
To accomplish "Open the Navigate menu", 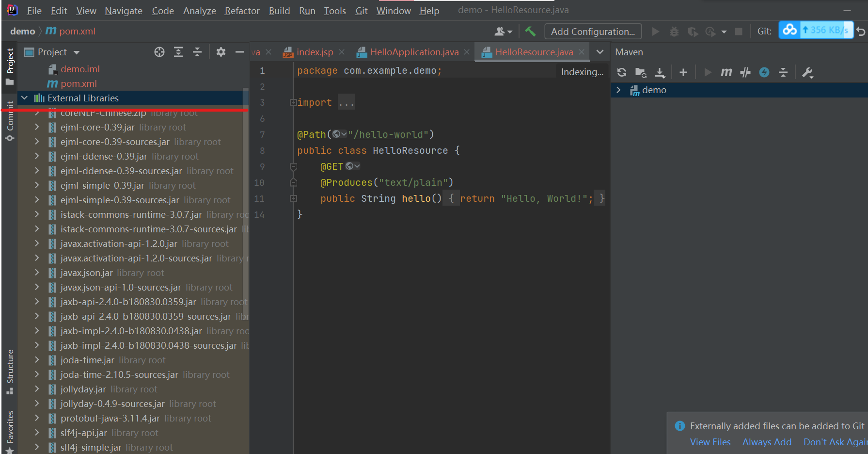I will tap(124, 11).
